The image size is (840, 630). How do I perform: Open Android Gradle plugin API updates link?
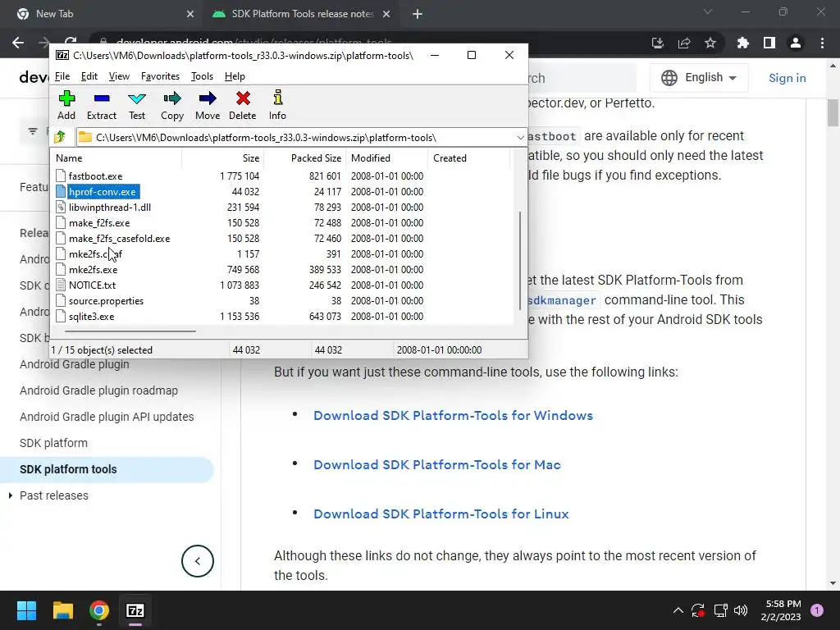tap(107, 417)
